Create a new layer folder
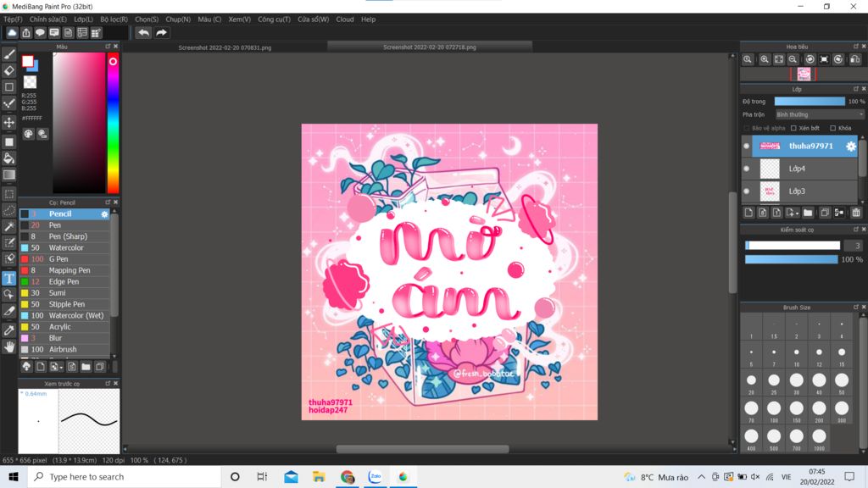 coord(808,213)
